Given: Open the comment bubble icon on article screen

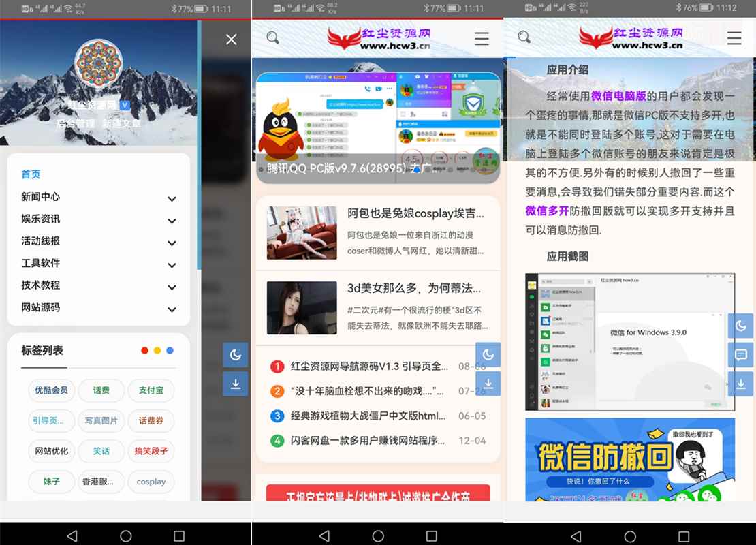Looking at the screenshot, I should (x=740, y=355).
